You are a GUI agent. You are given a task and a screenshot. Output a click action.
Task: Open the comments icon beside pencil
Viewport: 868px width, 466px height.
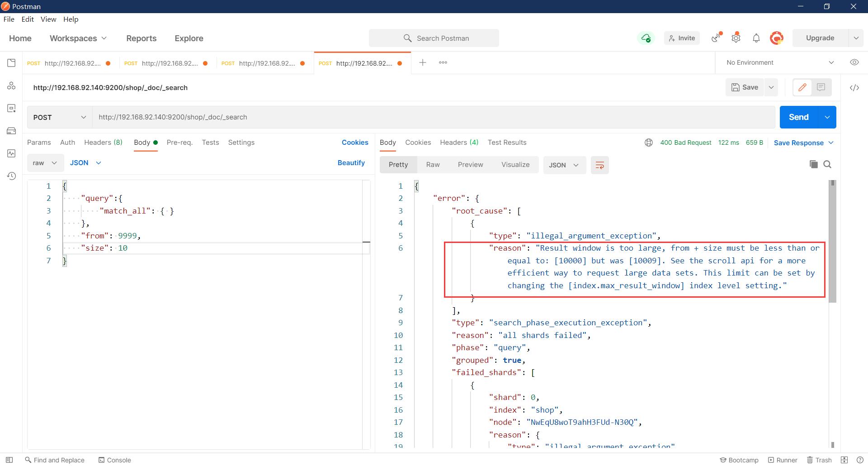[x=821, y=87]
